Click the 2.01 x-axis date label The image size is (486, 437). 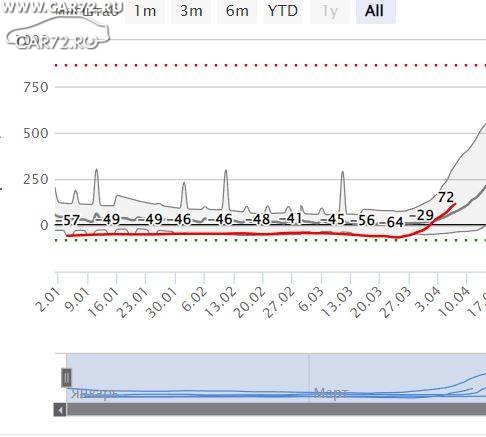pyautogui.click(x=49, y=300)
